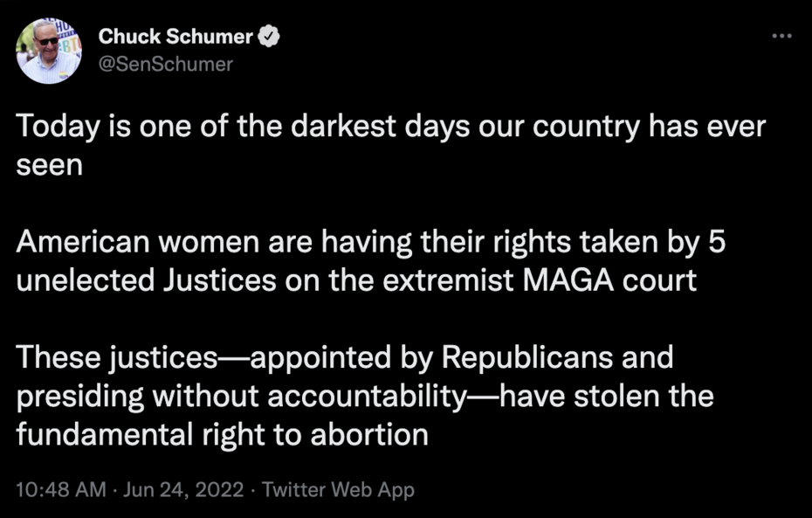Open the tweet's more options menu
Image resolution: width=812 pixels, height=518 pixels.
[782, 37]
